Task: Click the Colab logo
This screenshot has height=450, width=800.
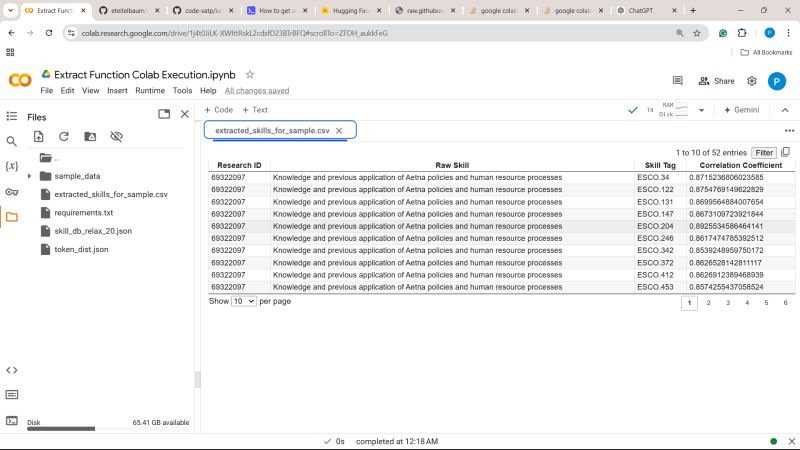Action: 20,80
